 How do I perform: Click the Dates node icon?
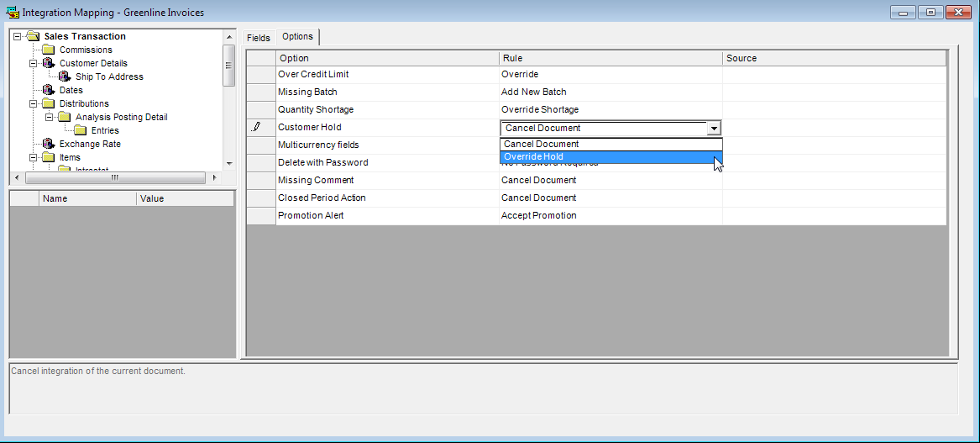coord(48,90)
